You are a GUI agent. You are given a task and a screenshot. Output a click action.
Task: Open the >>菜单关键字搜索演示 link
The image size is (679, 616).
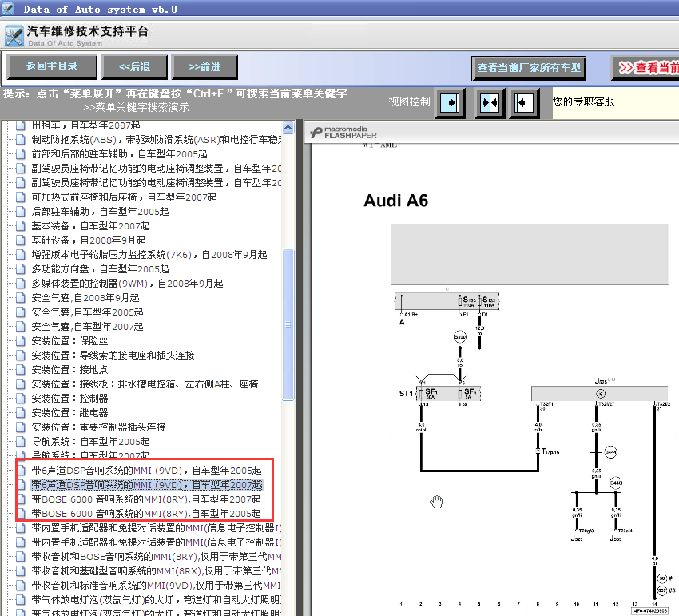[136, 107]
